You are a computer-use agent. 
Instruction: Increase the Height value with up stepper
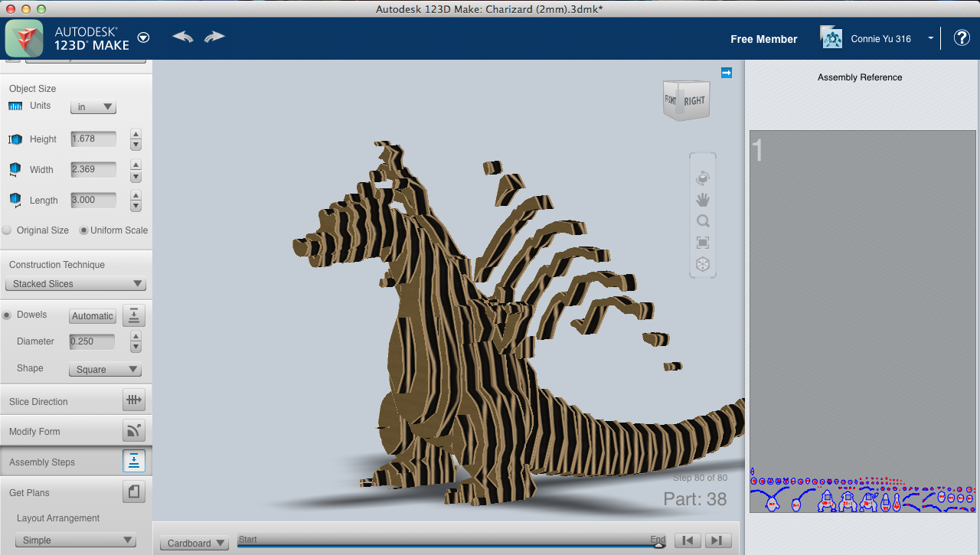pos(136,134)
